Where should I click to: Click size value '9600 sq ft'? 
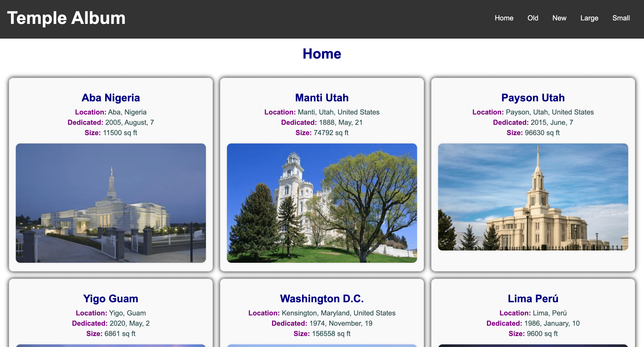click(x=542, y=333)
